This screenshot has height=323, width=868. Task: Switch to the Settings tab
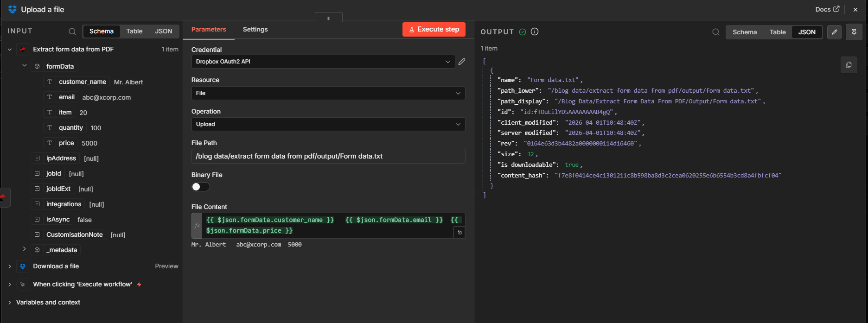255,29
